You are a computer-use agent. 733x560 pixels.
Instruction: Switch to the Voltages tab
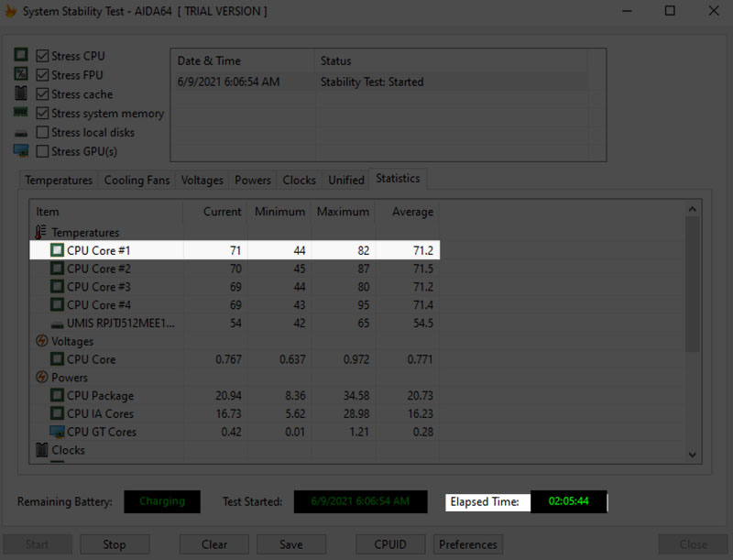coord(202,180)
